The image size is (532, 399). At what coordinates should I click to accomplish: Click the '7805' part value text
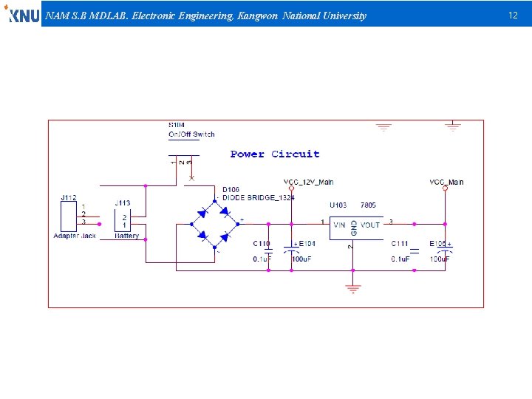[368, 205]
